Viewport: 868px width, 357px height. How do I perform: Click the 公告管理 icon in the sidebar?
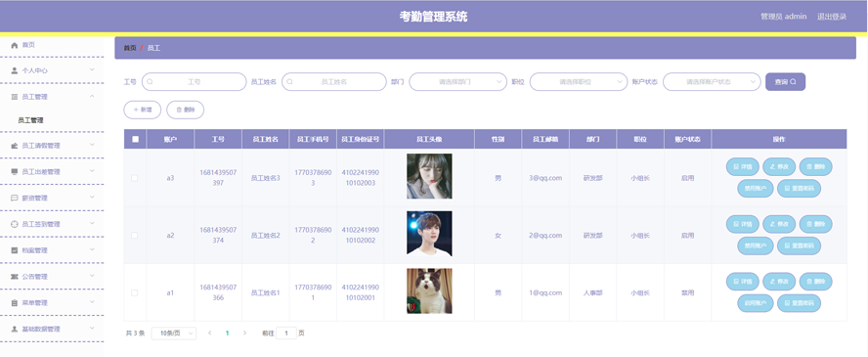pos(15,277)
